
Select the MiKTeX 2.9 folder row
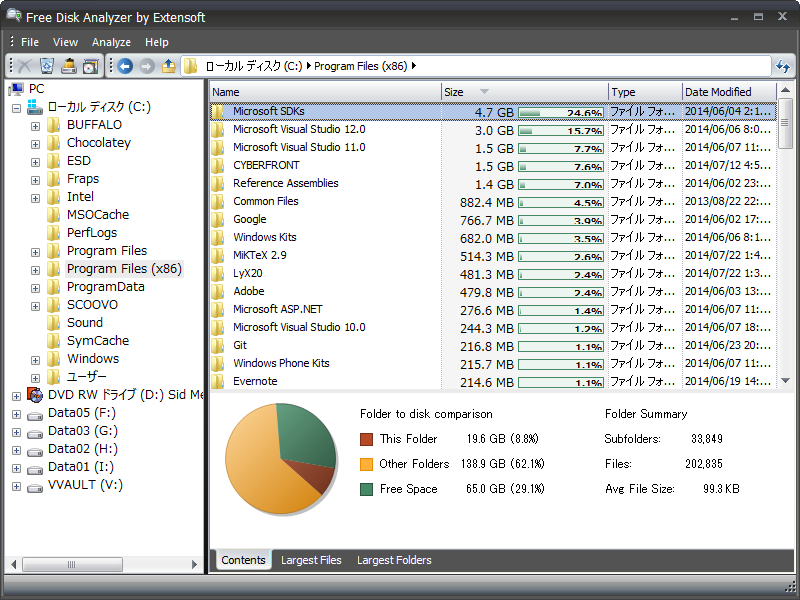pyautogui.click(x=493, y=255)
